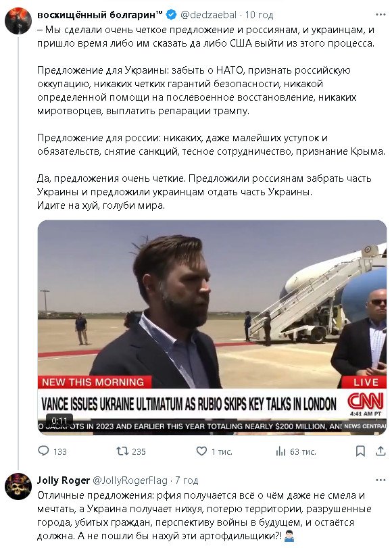This screenshot has height=548, width=392.
Task: Open the 7 год timestamp of the reply
Action: coord(187,480)
